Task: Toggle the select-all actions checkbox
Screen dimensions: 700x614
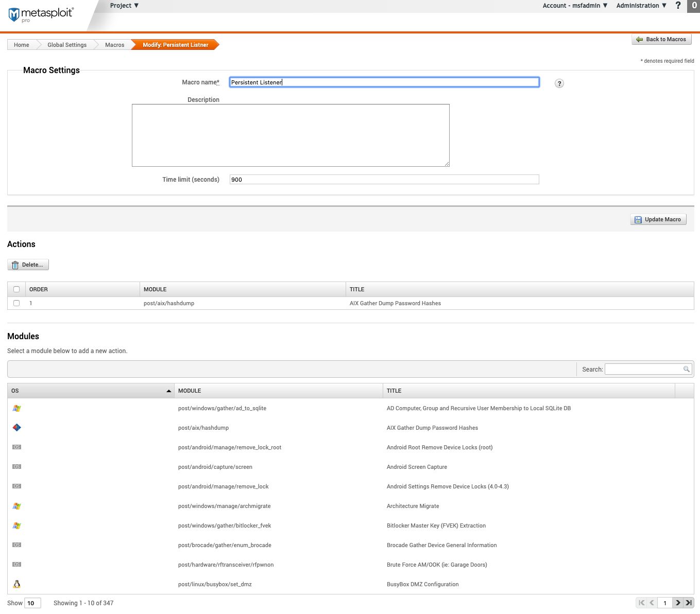Action: pyautogui.click(x=16, y=289)
